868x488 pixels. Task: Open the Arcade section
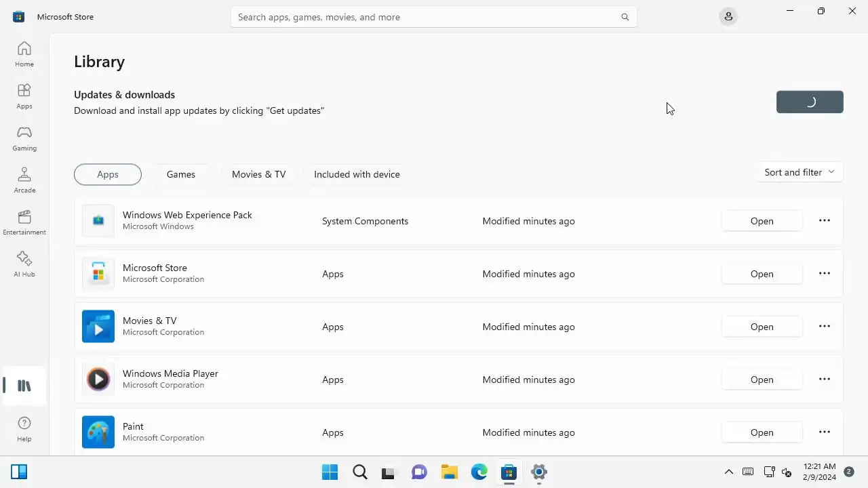24,180
